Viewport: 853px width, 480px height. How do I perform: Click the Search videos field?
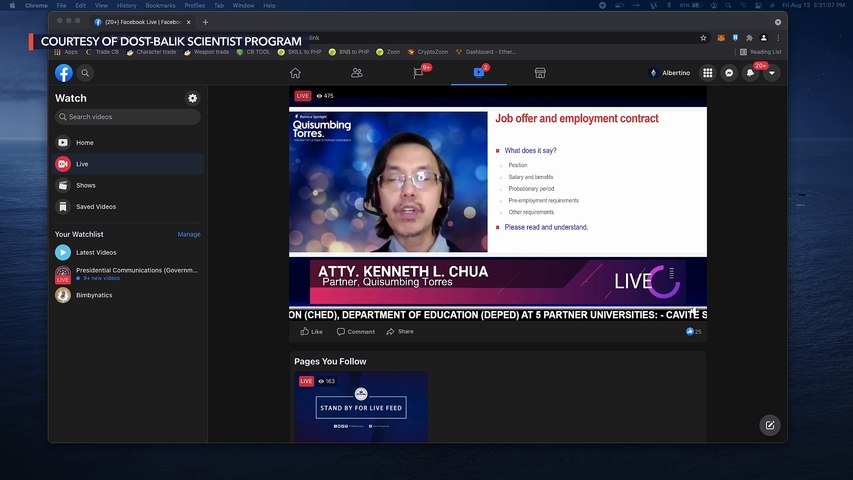128,117
